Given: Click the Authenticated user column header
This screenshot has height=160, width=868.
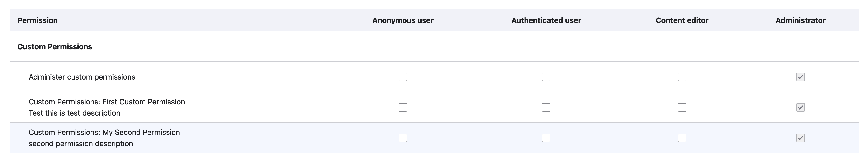Looking at the screenshot, I should 546,20.
